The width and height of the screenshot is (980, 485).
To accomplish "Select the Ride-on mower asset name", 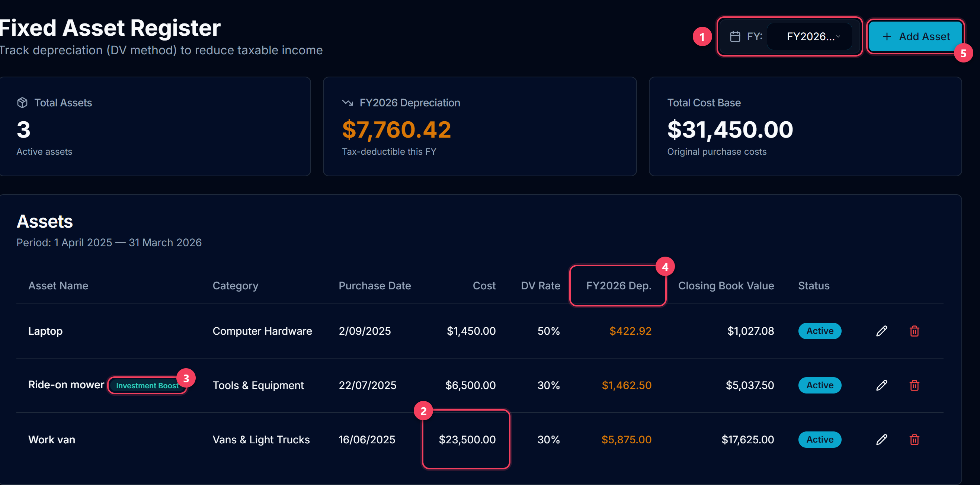I will click(x=66, y=385).
